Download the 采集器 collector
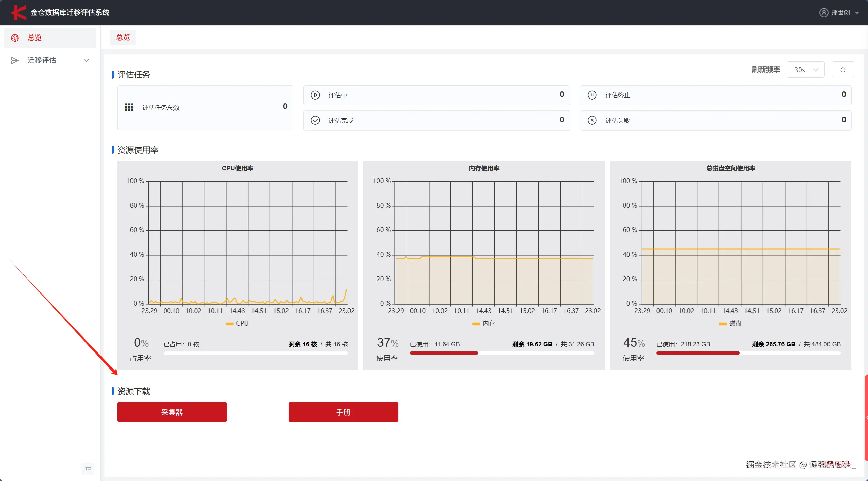This screenshot has width=868, height=481. (x=172, y=412)
